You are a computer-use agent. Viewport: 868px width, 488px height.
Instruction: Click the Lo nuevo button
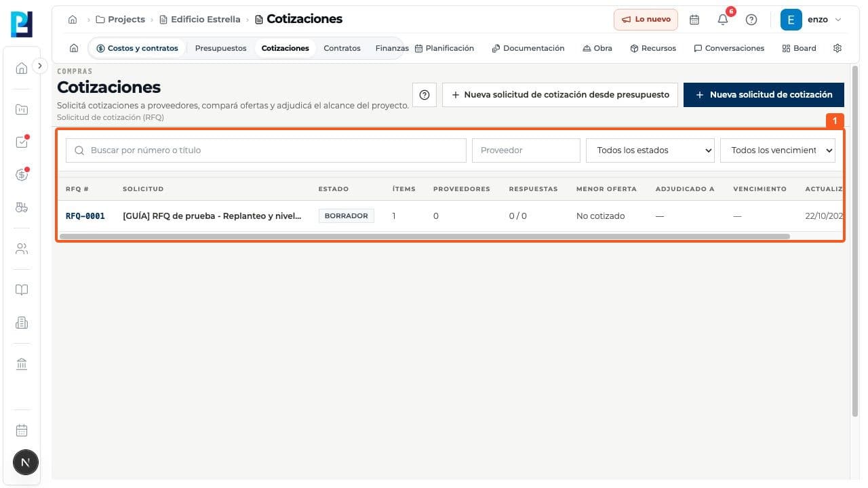pos(647,20)
